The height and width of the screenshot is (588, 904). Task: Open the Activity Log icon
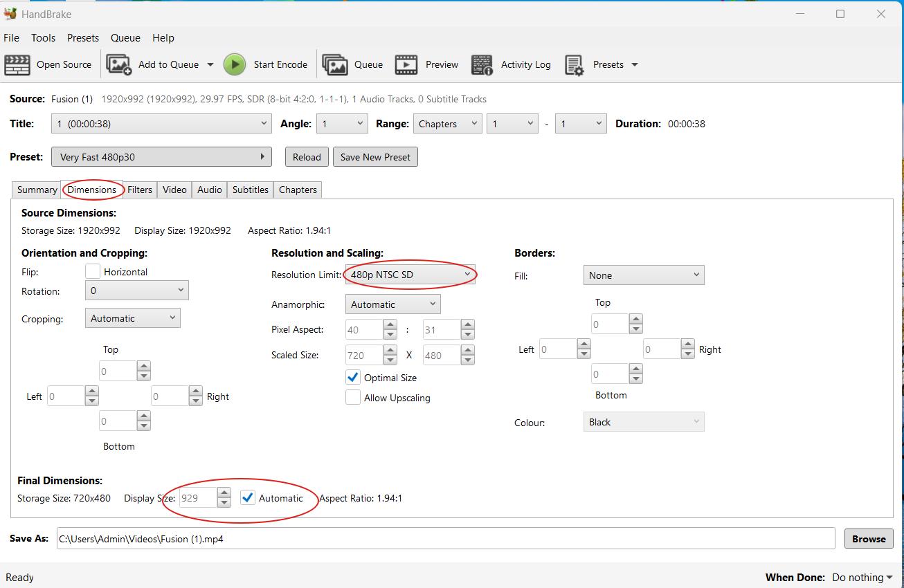pyautogui.click(x=482, y=64)
